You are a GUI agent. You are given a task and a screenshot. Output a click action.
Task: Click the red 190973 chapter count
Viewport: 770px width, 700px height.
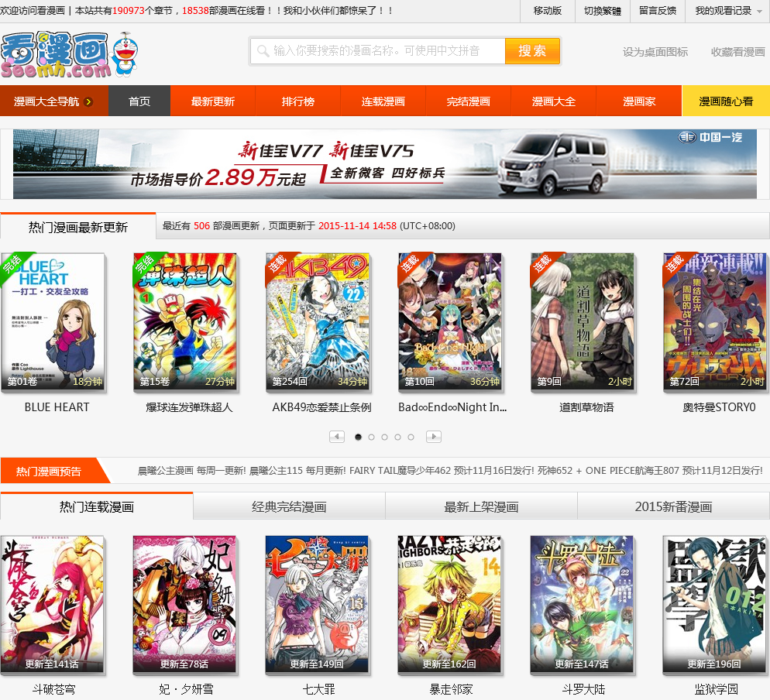click(x=128, y=10)
